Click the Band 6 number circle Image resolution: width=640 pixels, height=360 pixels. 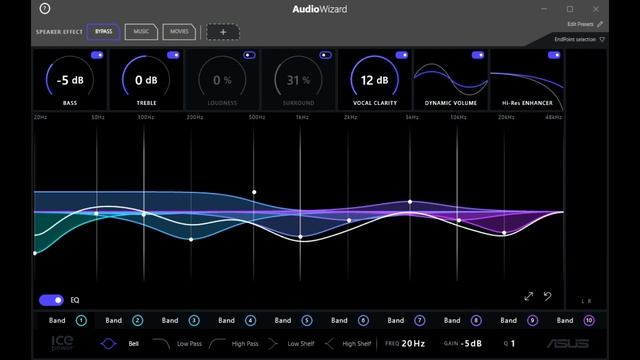[x=363, y=320]
